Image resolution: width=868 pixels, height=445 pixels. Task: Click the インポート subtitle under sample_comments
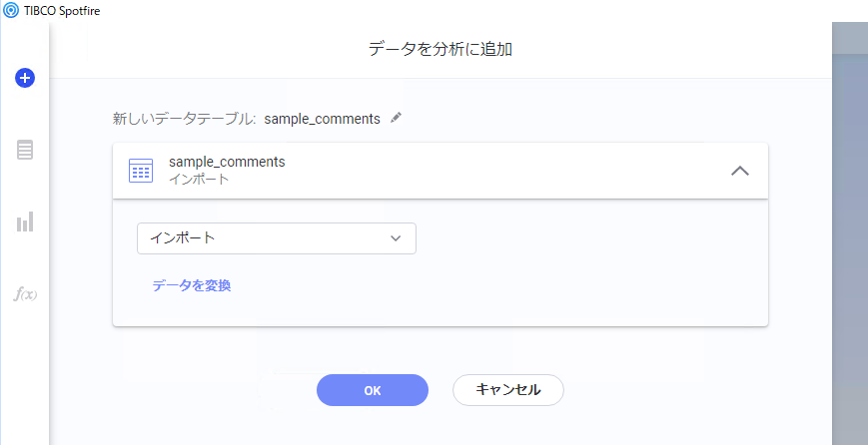(199, 180)
